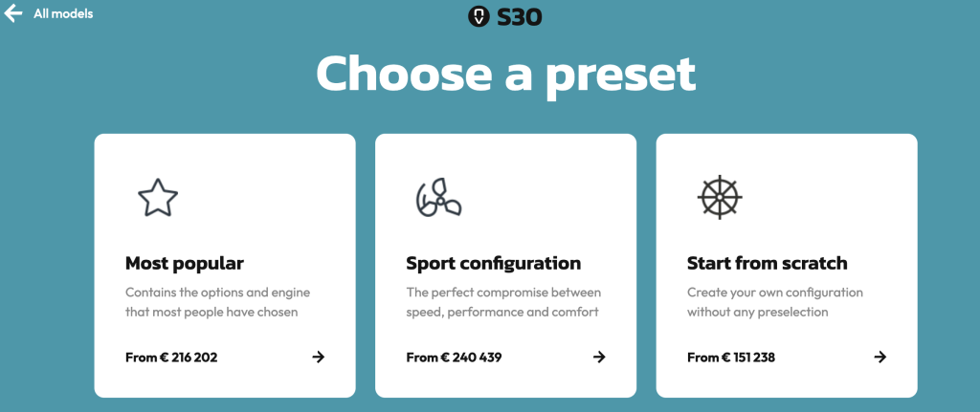Click the propeller icon for Sport configuration

[438, 198]
